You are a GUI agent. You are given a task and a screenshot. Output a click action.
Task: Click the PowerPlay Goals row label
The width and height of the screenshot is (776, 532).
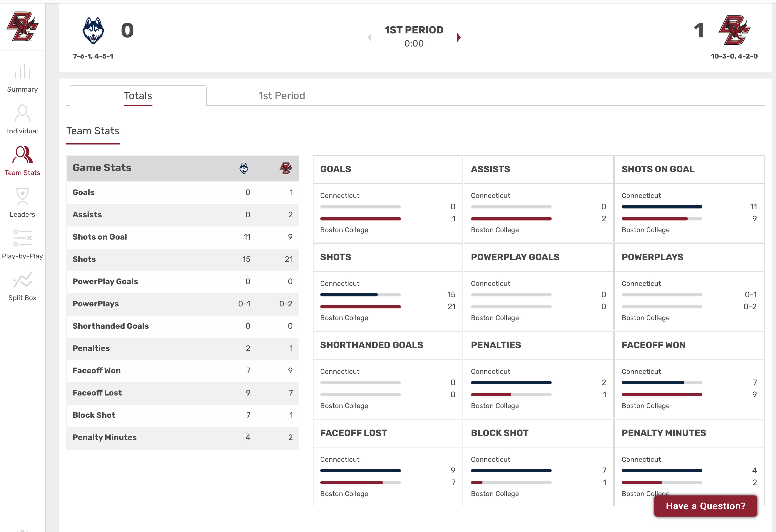click(105, 282)
